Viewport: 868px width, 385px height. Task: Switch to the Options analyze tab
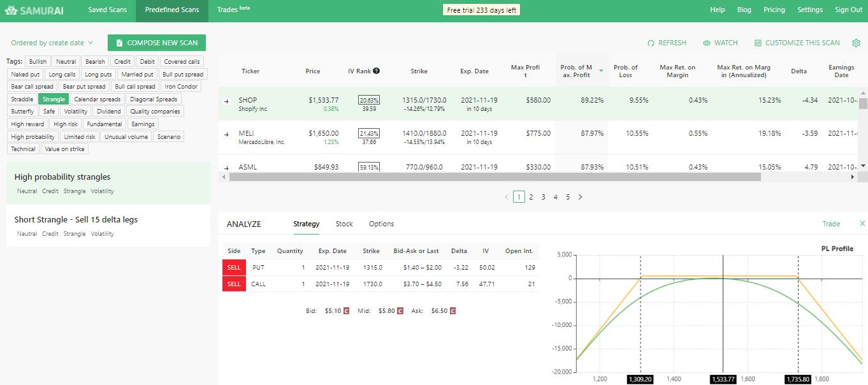pos(382,224)
